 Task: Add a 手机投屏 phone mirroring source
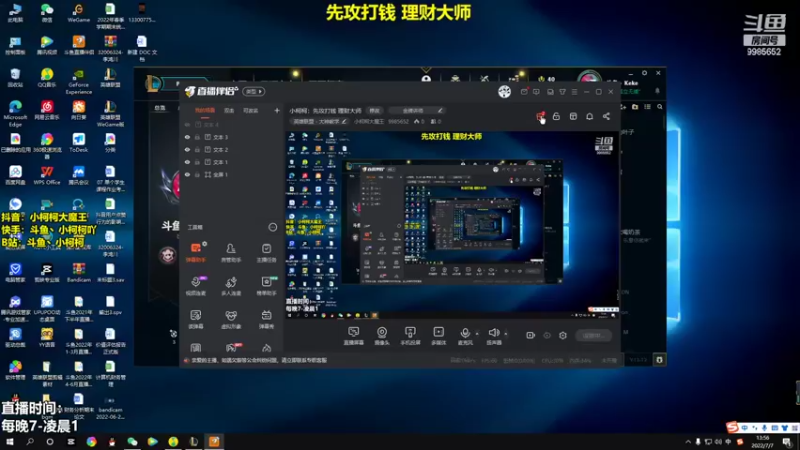pyautogui.click(x=410, y=336)
